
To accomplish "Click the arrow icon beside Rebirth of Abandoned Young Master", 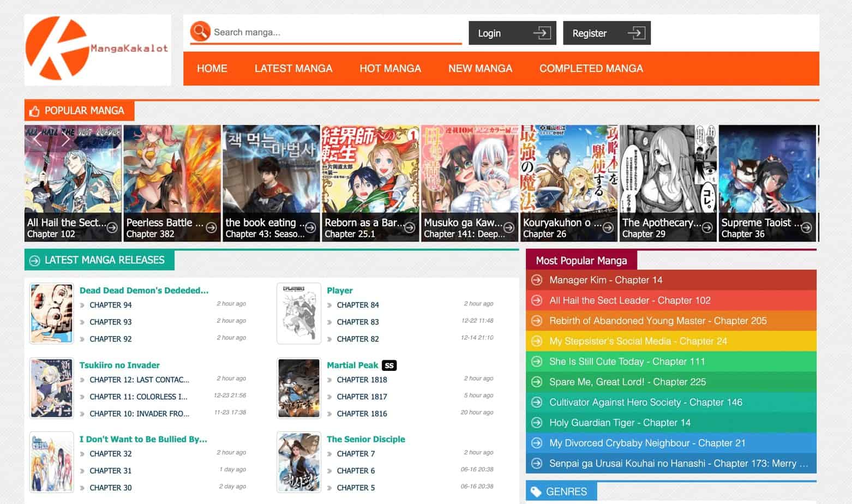I will (537, 321).
